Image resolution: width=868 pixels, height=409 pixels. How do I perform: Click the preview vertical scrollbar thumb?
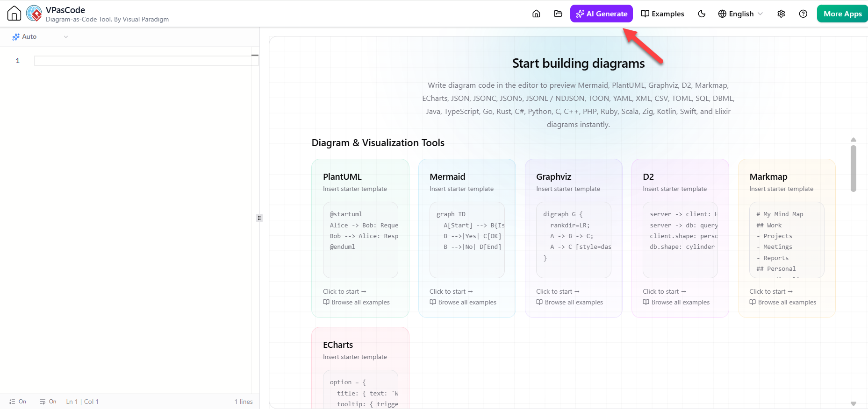[x=854, y=168]
